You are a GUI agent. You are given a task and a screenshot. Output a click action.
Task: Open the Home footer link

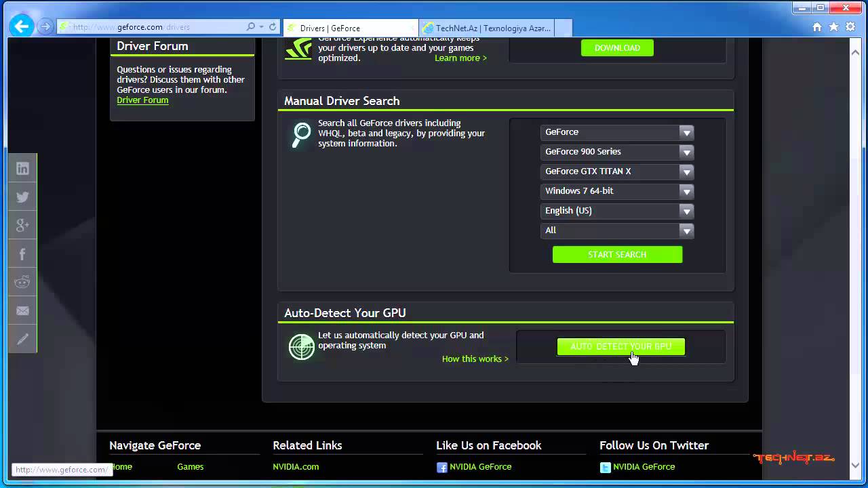(x=121, y=467)
